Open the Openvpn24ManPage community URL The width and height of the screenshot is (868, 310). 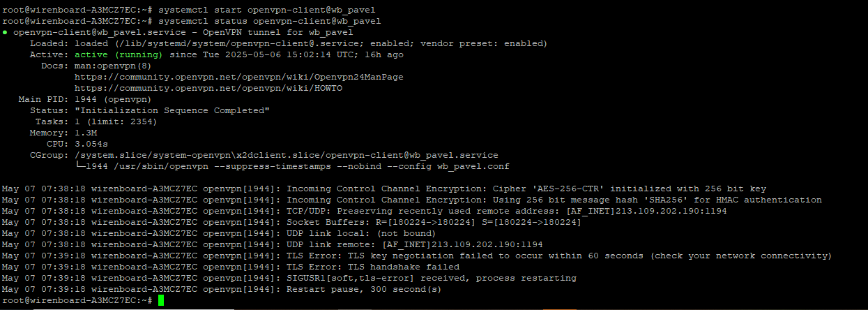point(238,77)
